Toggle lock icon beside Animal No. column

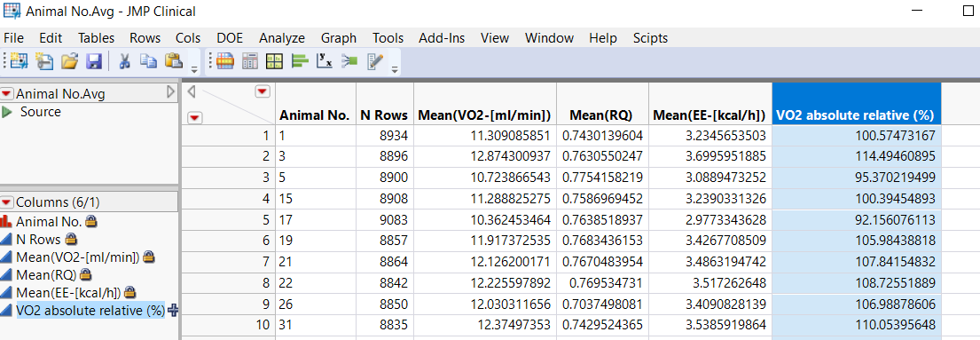[91, 221]
